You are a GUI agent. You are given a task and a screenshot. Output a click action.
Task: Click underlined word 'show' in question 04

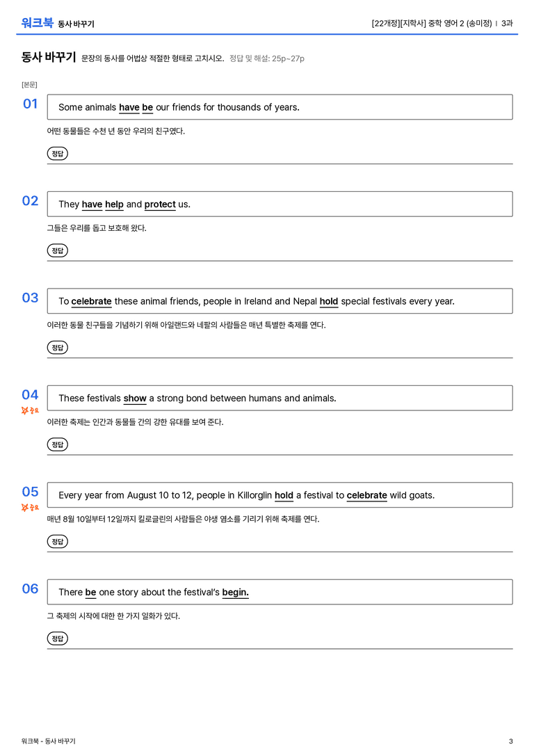[135, 399]
